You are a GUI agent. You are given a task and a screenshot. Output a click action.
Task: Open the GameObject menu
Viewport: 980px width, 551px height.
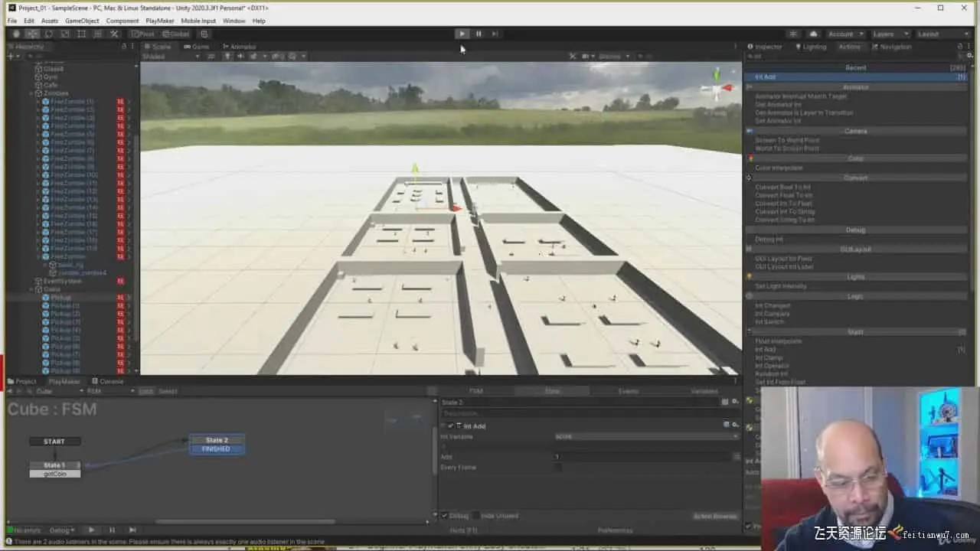(82, 21)
